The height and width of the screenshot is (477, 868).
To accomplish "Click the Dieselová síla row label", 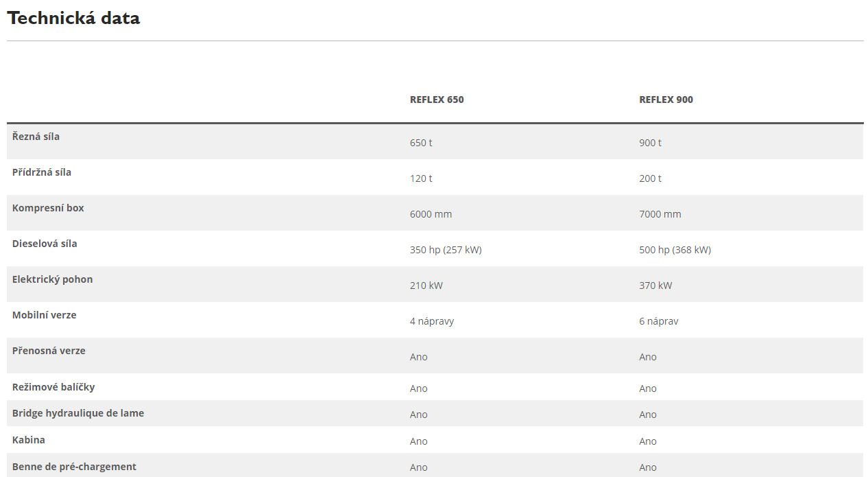I will [x=45, y=244].
